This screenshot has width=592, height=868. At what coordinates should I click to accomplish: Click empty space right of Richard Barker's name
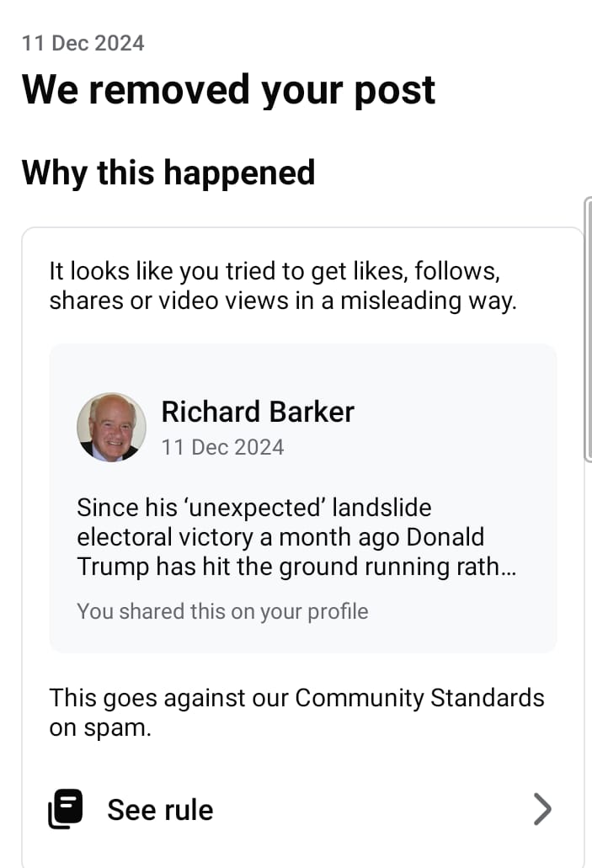(x=455, y=412)
